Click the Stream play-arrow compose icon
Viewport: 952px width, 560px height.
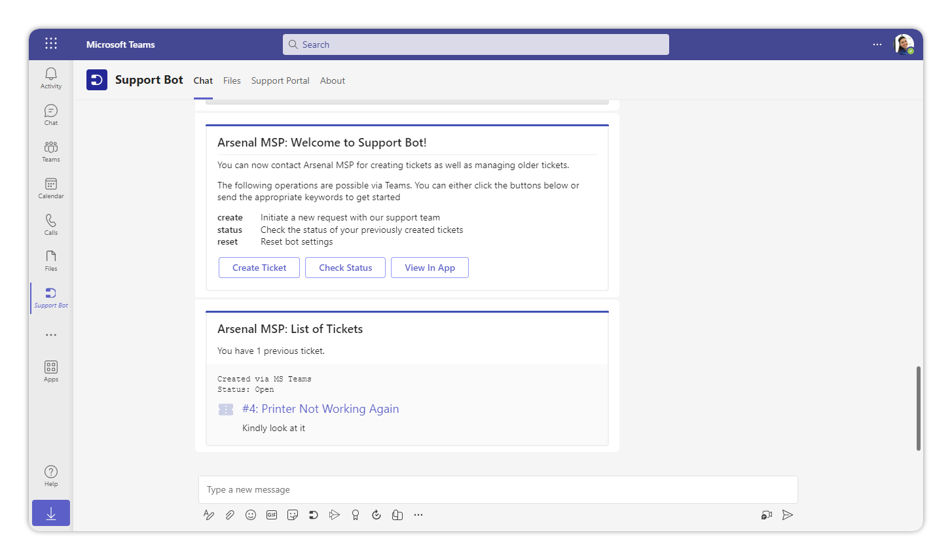335,515
